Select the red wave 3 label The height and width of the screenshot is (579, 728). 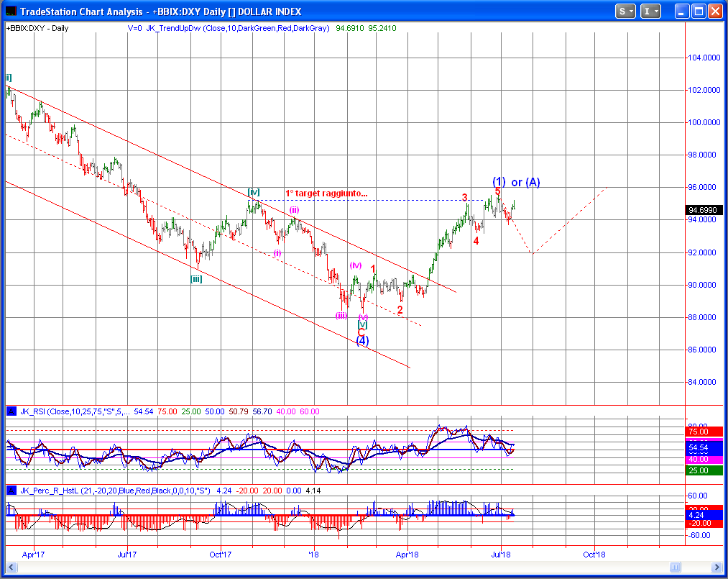pos(465,198)
